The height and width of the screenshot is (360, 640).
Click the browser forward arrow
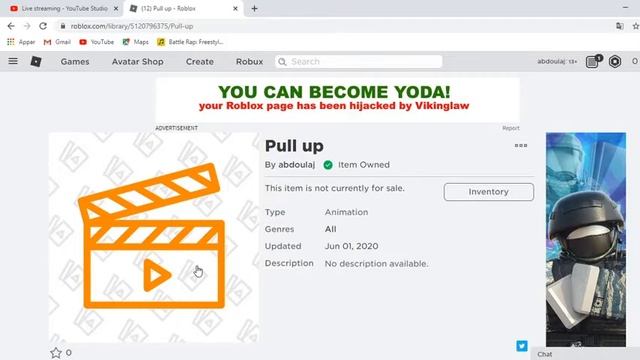(27, 26)
